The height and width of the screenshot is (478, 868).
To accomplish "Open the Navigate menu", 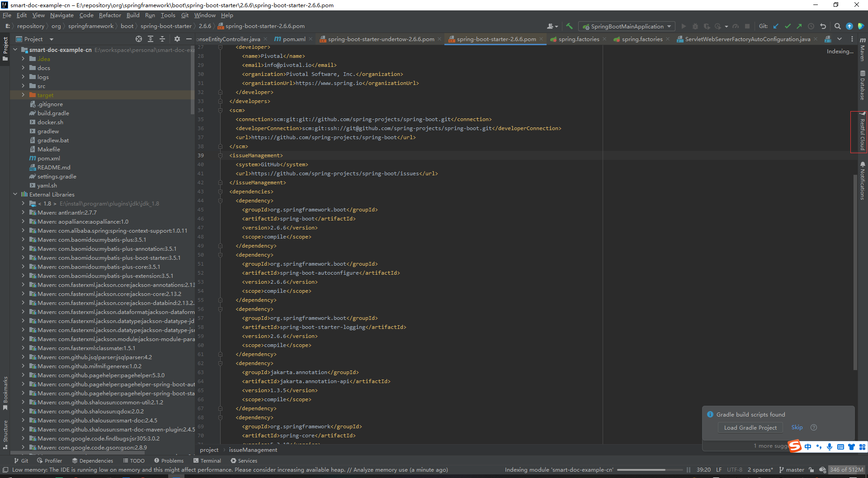I will 61,15.
